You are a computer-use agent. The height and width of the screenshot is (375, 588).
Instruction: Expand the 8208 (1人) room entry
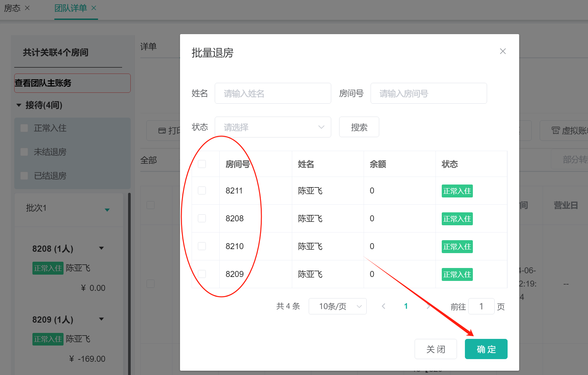tap(102, 248)
